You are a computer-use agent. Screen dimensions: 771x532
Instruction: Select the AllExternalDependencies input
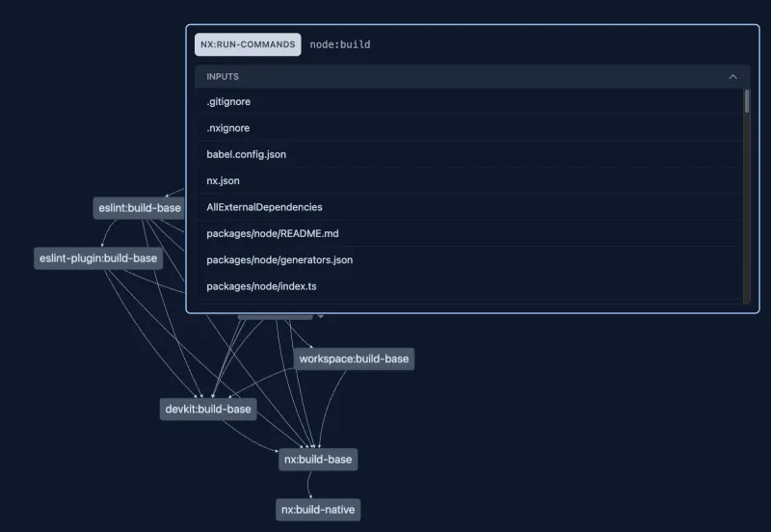[264, 207]
